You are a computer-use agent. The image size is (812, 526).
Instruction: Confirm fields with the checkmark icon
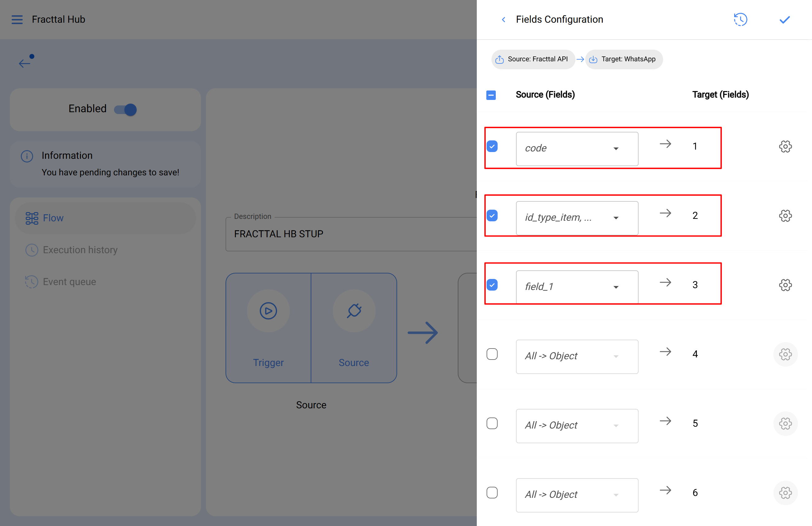[784, 19]
